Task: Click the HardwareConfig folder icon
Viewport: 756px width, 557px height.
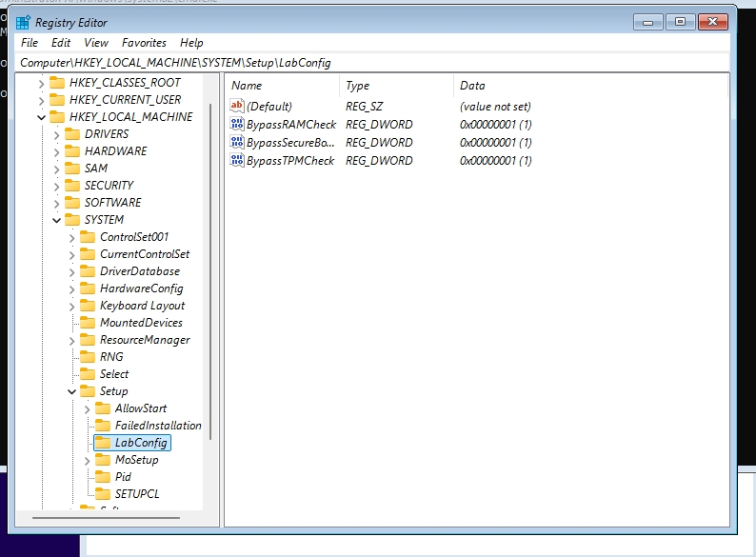Action: [x=88, y=288]
